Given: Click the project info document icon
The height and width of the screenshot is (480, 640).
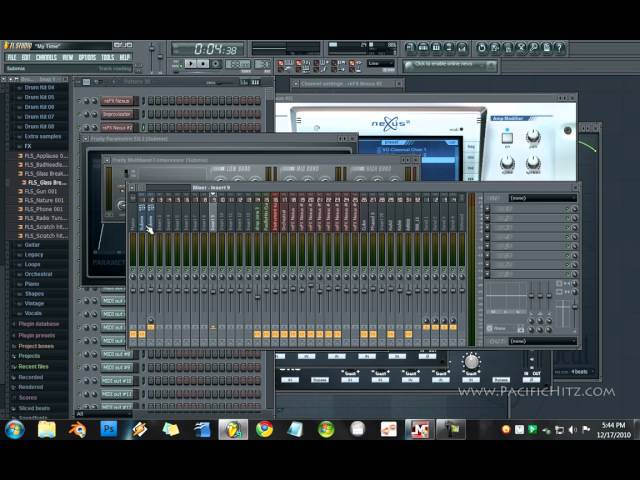Looking at the screenshot, I should click(547, 48).
